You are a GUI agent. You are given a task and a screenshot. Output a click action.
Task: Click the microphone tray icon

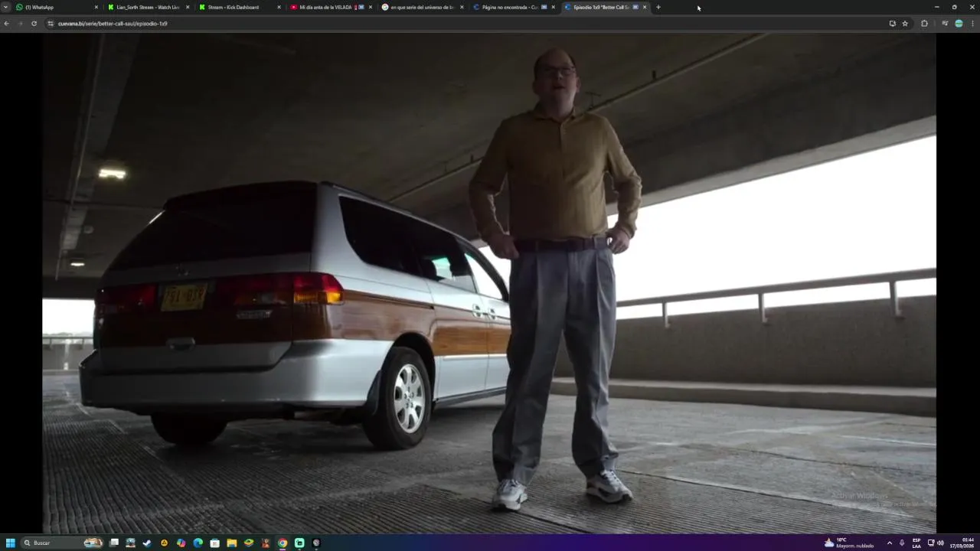point(902,543)
